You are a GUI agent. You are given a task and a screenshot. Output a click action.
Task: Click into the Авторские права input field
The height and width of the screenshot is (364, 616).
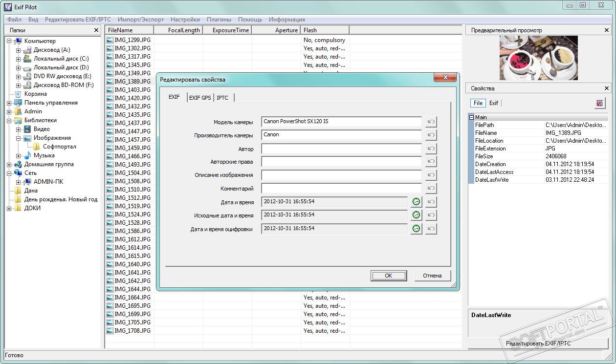click(341, 162)
